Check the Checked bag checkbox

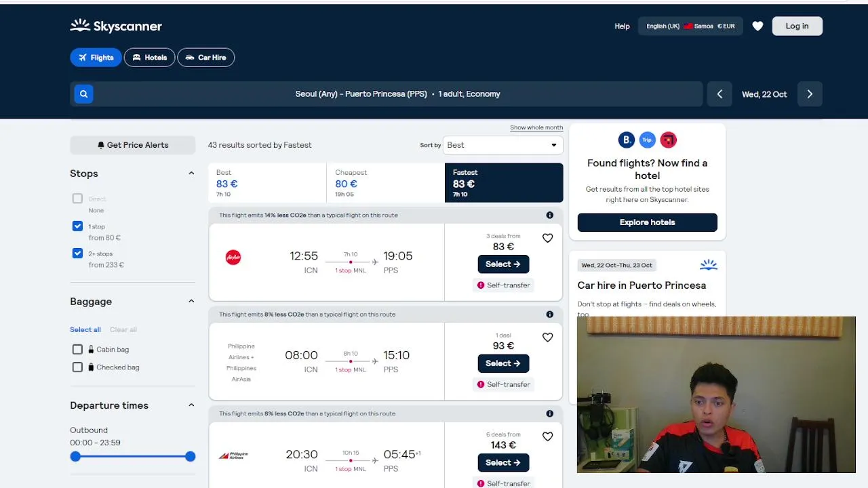point(77,367)
